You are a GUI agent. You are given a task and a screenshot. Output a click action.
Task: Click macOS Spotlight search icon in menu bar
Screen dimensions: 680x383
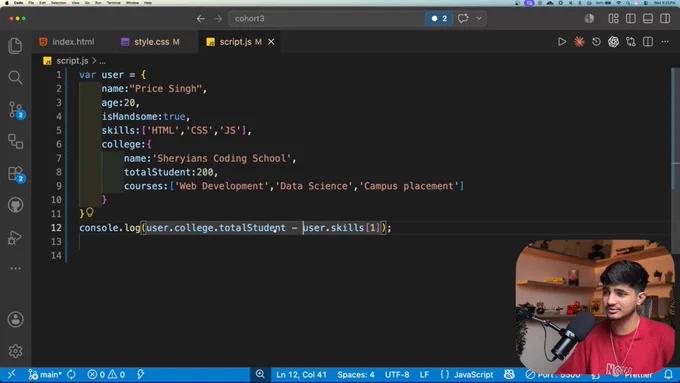click(628, 3)
